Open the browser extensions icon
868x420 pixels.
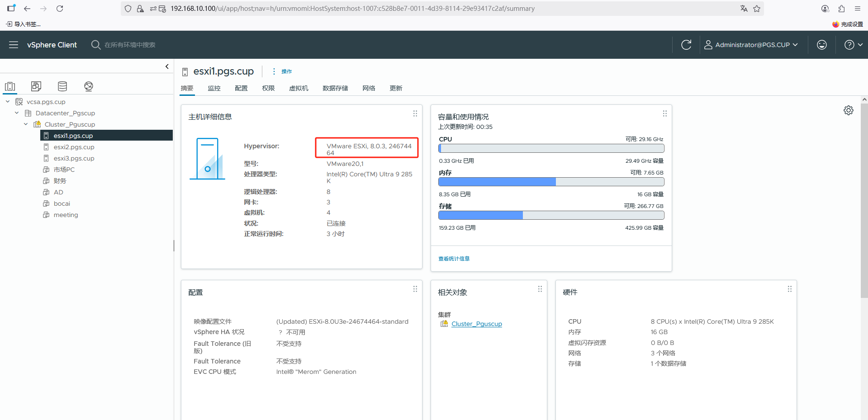click(x=841, y=9)
